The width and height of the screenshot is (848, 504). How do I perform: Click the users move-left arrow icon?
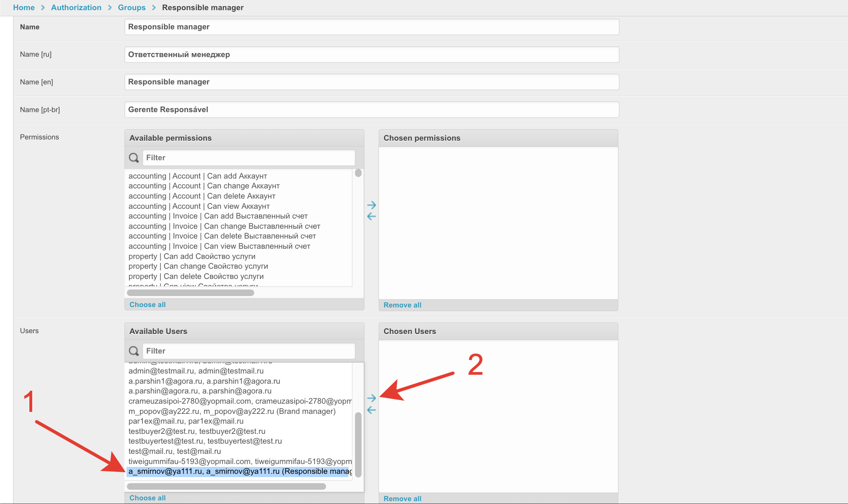371,410
